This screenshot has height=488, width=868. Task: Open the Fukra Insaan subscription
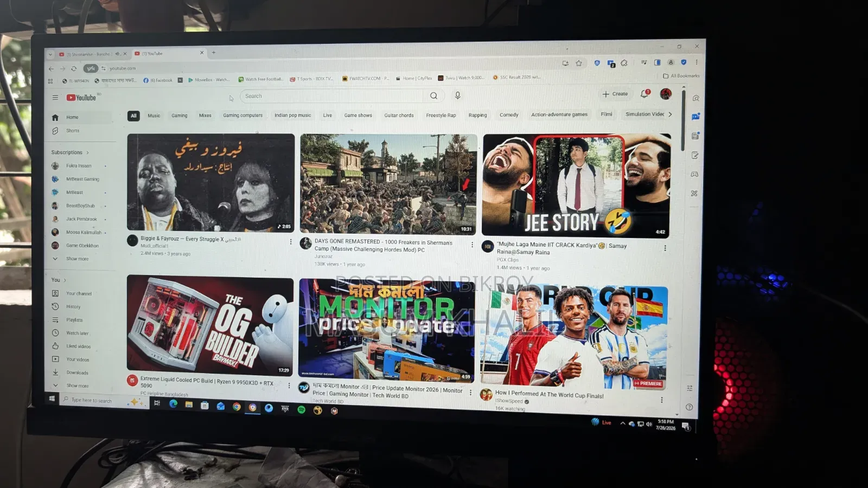(x=79, y=166)
